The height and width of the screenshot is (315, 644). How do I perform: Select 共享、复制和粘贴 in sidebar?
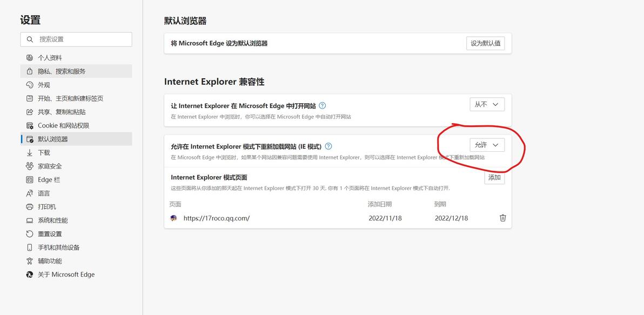(x=76, y=112)
